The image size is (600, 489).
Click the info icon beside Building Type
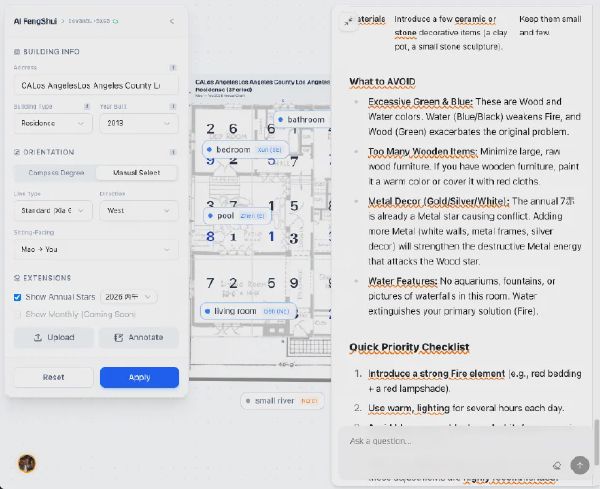tap(87, 106)
